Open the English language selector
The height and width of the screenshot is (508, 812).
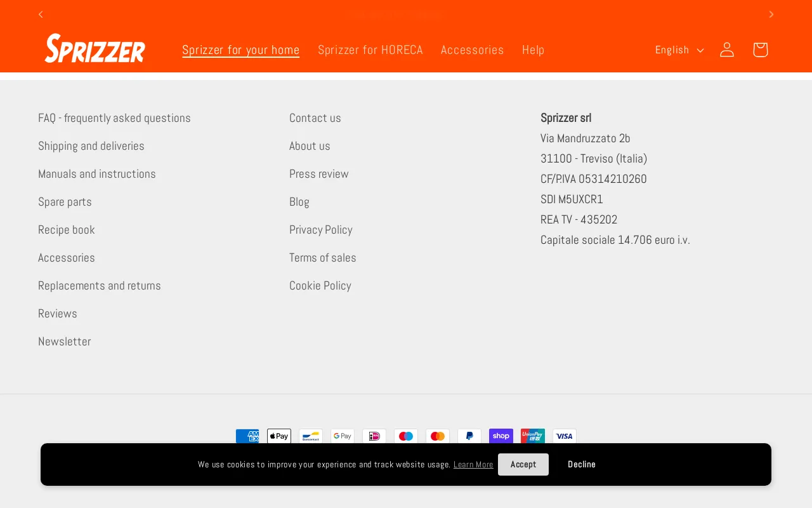pos(679,50)
